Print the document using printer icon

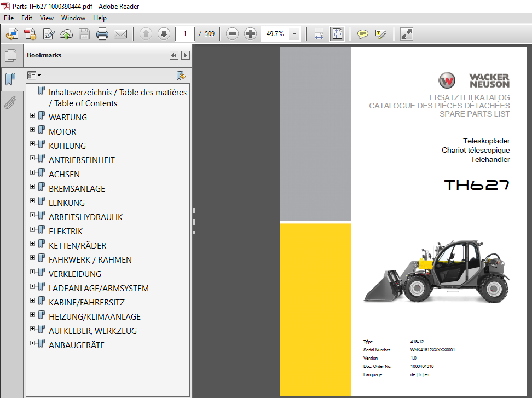(102, 34)
